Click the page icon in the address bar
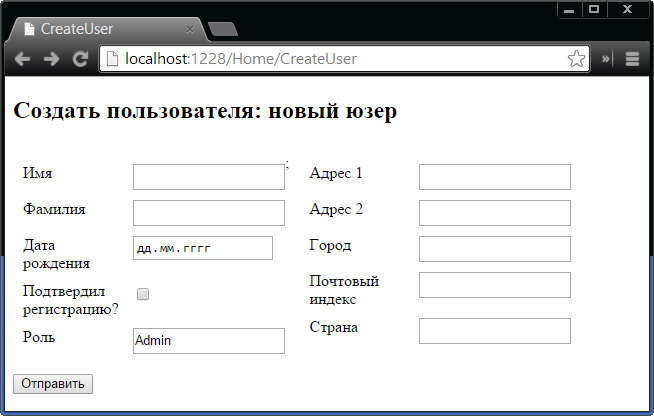This screenshot has height=416, width=654. (112, 59)
